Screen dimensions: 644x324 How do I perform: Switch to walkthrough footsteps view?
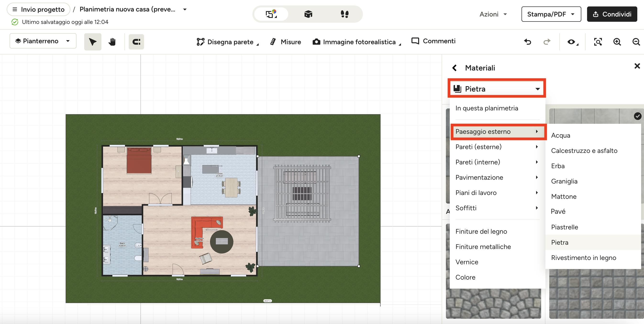tap(344, 14)
